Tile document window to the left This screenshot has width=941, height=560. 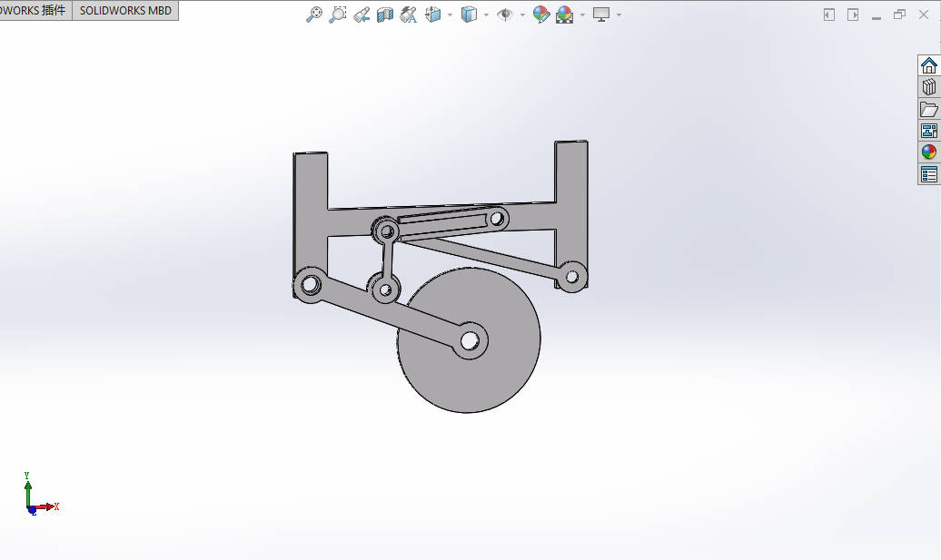828,15
